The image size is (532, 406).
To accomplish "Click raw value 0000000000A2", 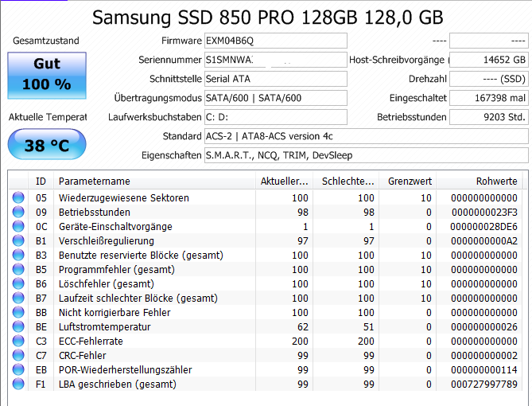I will point(483,240).
